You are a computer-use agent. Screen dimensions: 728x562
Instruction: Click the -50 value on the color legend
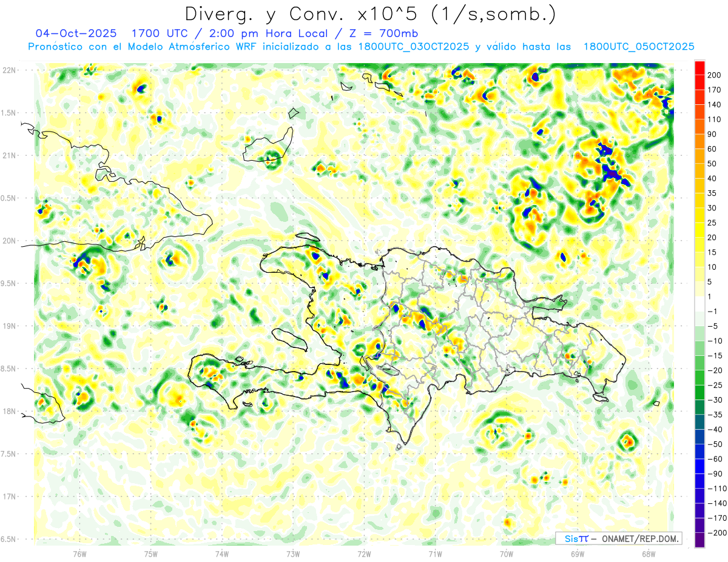point(715,444)
